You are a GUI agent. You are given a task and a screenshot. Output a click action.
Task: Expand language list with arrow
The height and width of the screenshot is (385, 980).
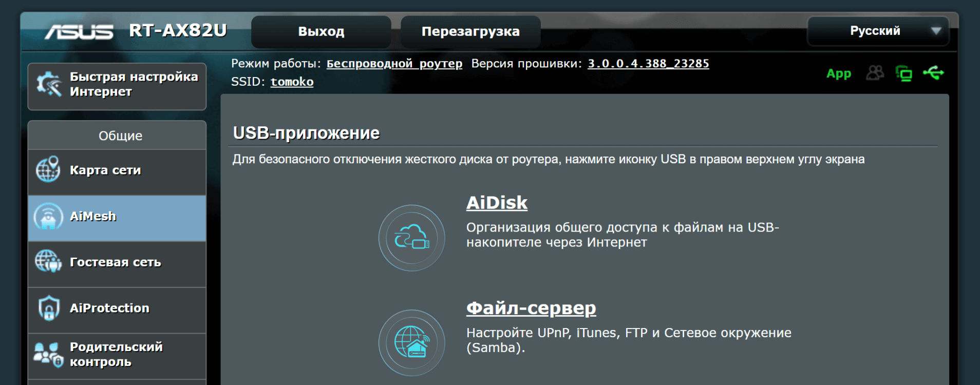pos(936,31)
